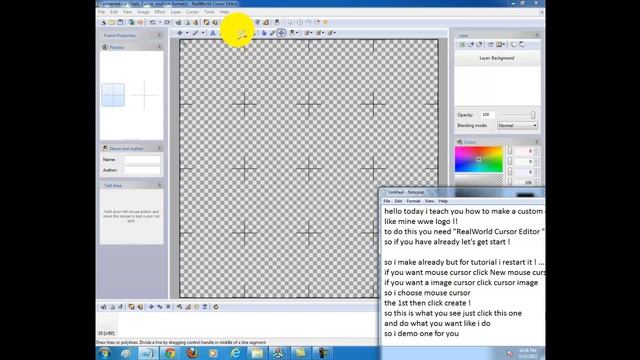Click the circular refresh icon in bottom frames toolbar
640x360 pixels.
[216, 307]
